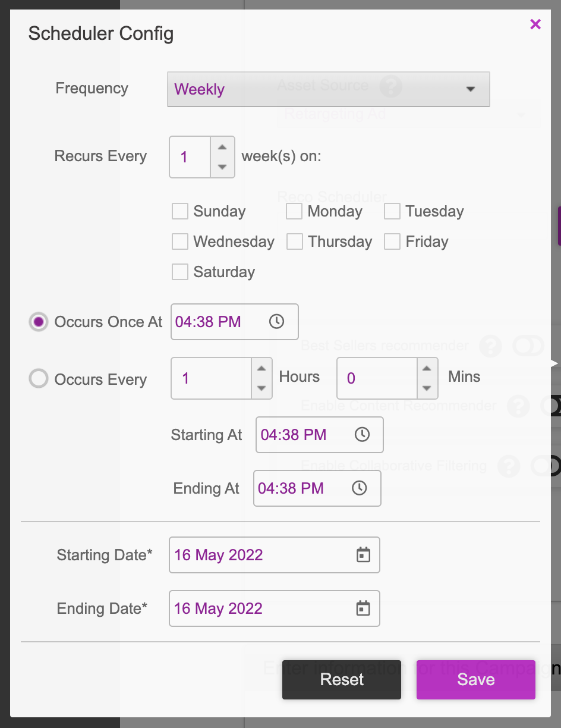This screenshot has width=561, height=728.
Task: Open calendar for Ending Date
Action: 363,608
